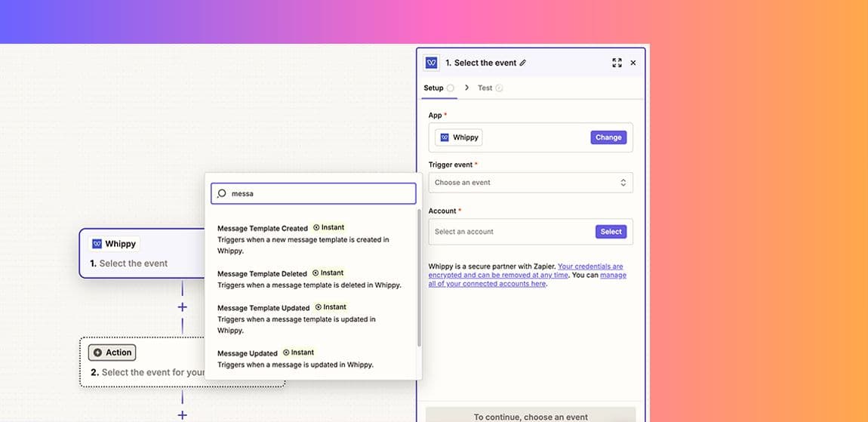Click 'Triggers when a message is updated in Whippy' text
This screenshot has height=422, width=868.
[296, 365]
